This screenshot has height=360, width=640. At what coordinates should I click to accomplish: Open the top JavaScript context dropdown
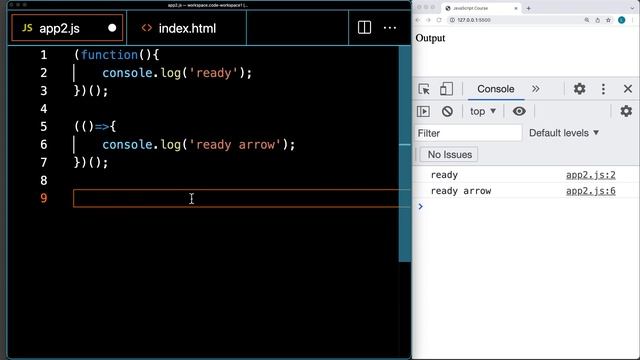pyautogui.click(x=483, y=111)
